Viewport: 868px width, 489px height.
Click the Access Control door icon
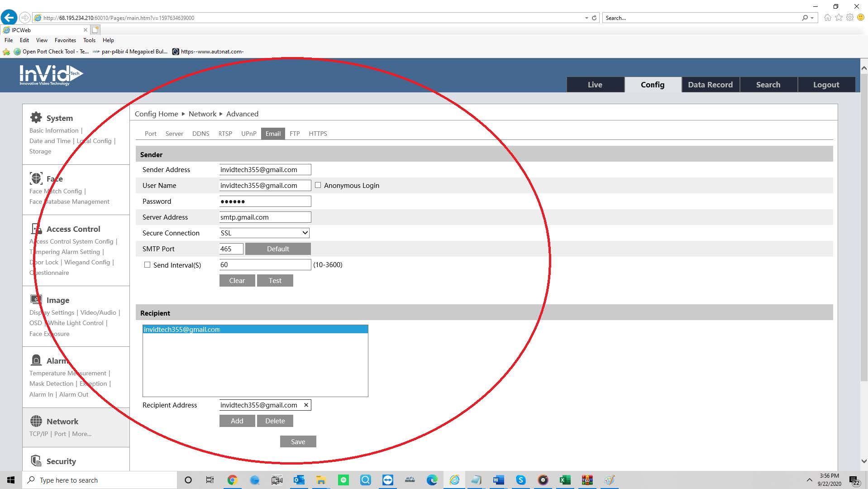(x=36, y=229)
